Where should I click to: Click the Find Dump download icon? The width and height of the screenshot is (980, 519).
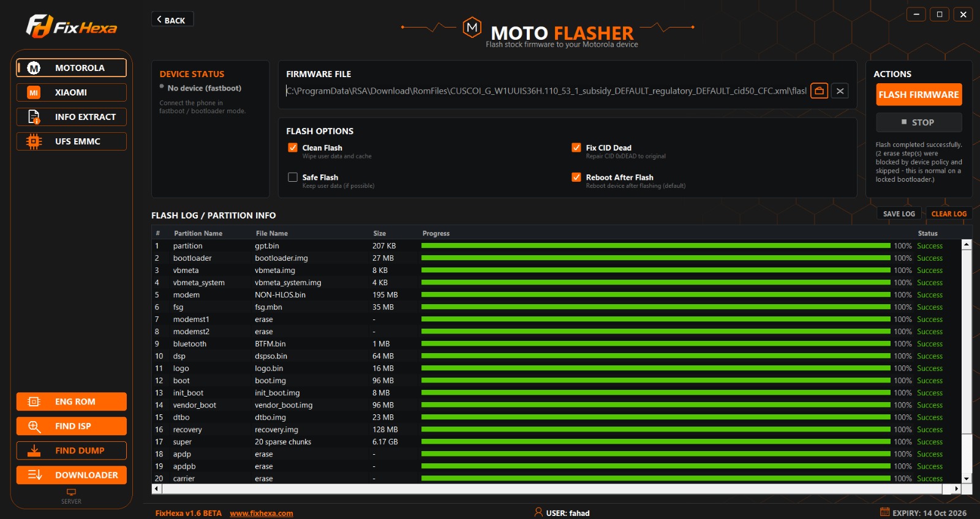[x=34, y=450]
